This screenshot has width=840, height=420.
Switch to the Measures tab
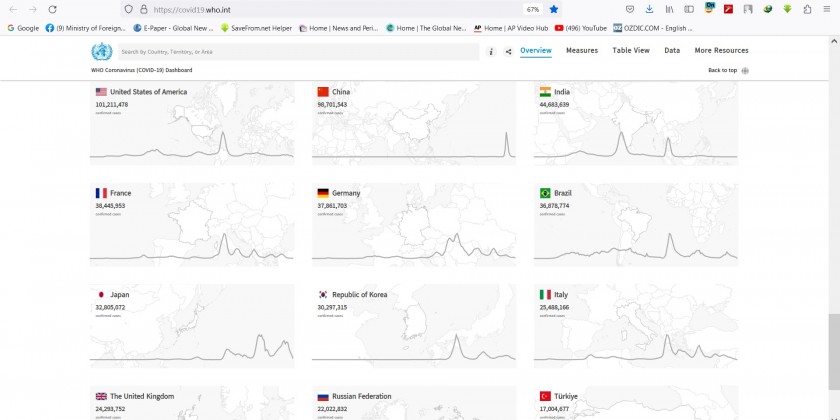(582, 50)
